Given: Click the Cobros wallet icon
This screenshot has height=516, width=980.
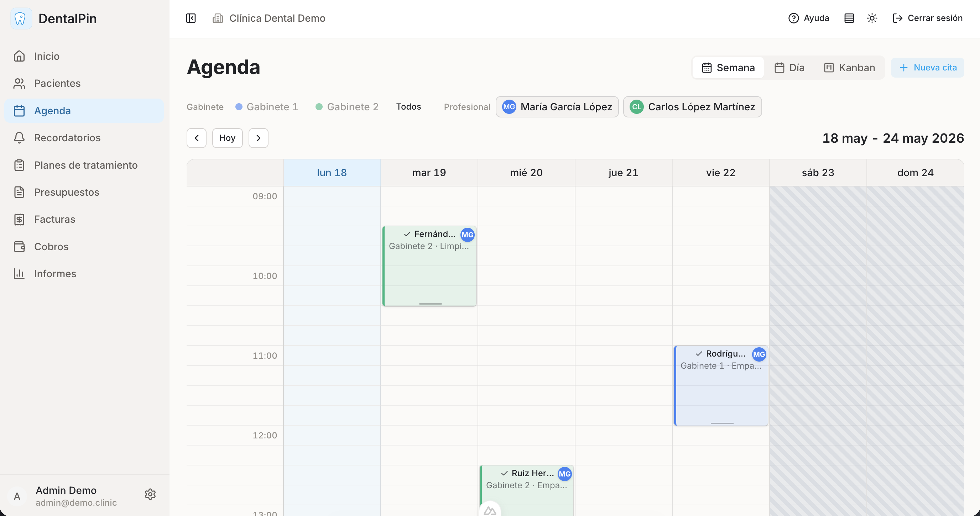Looking at the screenshot, I should [x=19, y=246].
